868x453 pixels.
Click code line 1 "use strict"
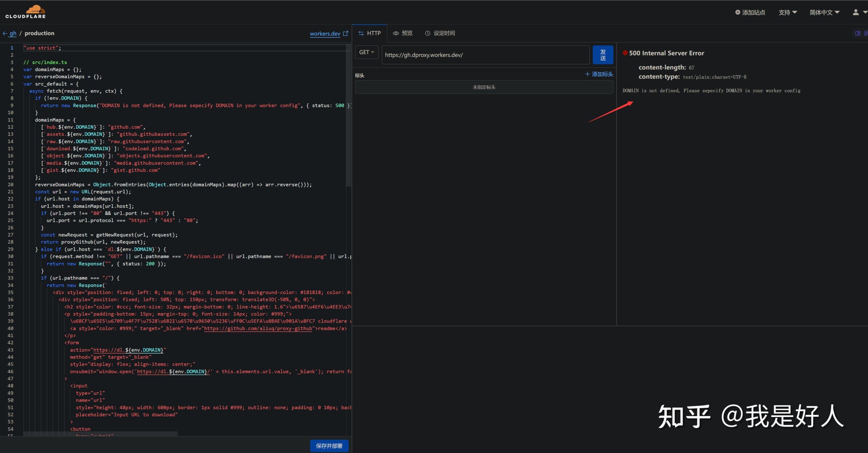42,48
